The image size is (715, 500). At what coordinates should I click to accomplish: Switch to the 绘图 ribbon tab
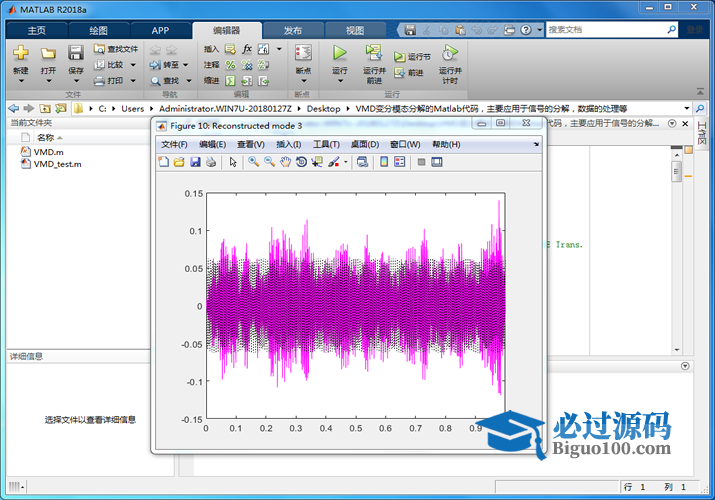tap(99, 30)
